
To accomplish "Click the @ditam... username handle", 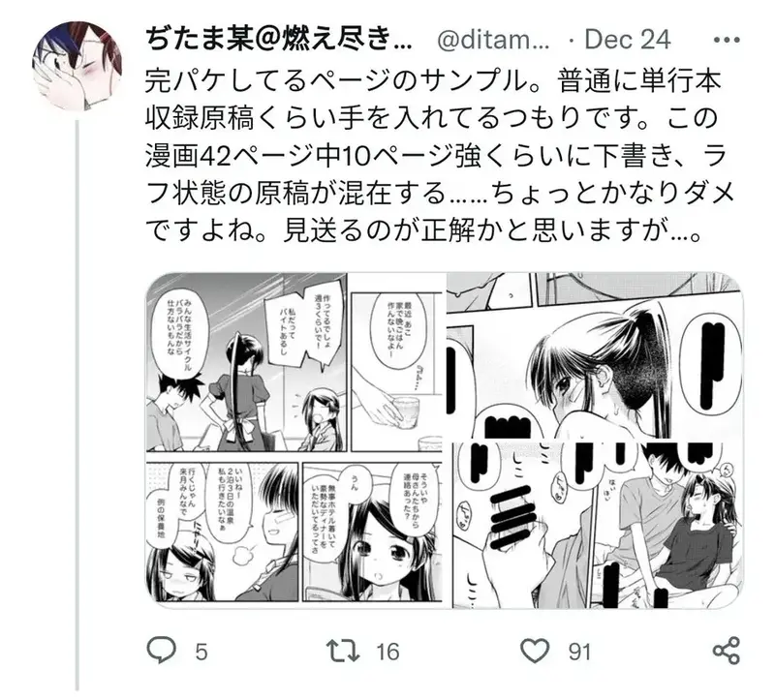I will tap(493, 40).
